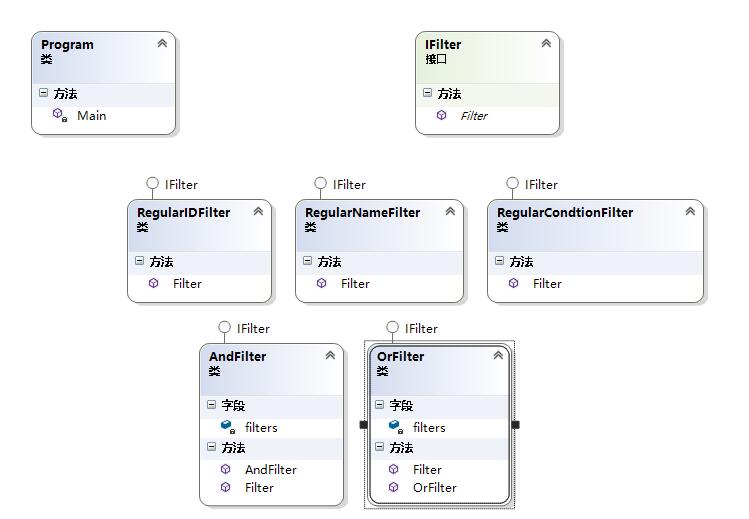Select the RegularCondtionFilter class title

pos(565,212)
